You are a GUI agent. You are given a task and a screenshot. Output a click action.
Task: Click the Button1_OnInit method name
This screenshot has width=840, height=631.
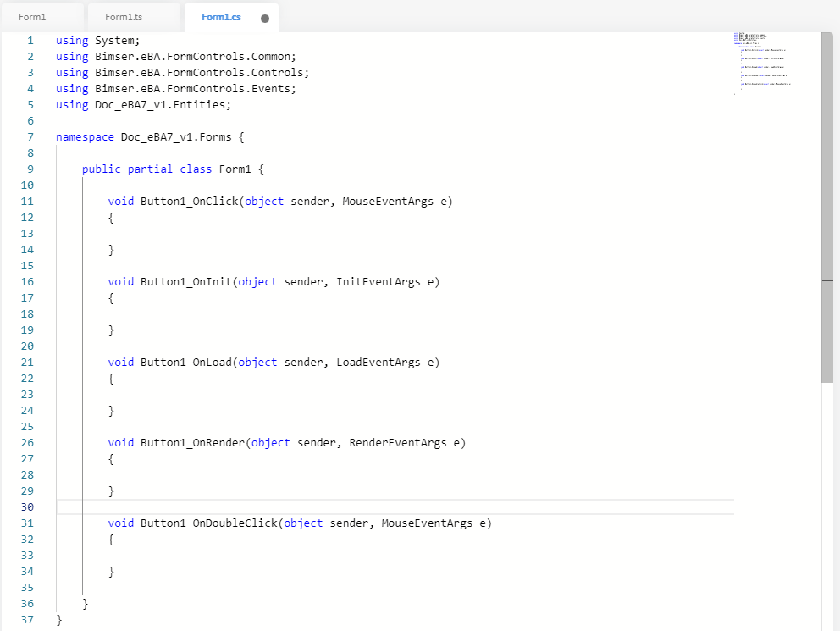(185, 282)
